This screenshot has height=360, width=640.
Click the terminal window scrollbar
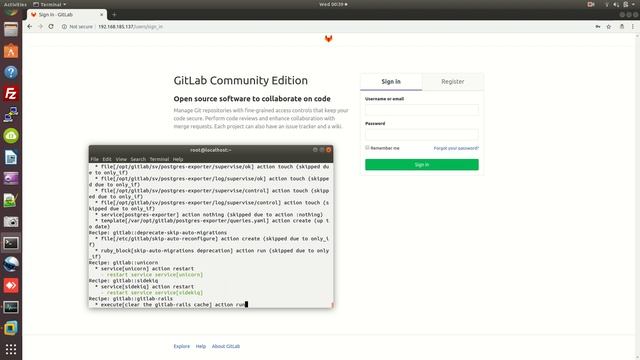click(x=332, y=305)
